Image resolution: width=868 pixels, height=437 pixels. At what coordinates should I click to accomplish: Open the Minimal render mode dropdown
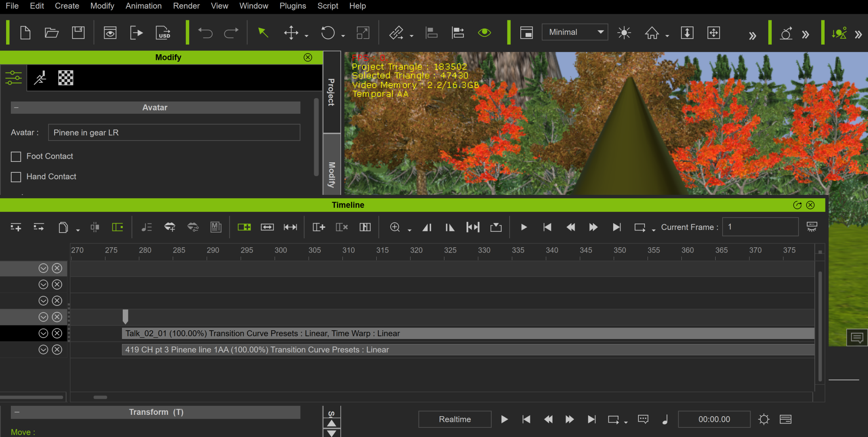(575, 32)
